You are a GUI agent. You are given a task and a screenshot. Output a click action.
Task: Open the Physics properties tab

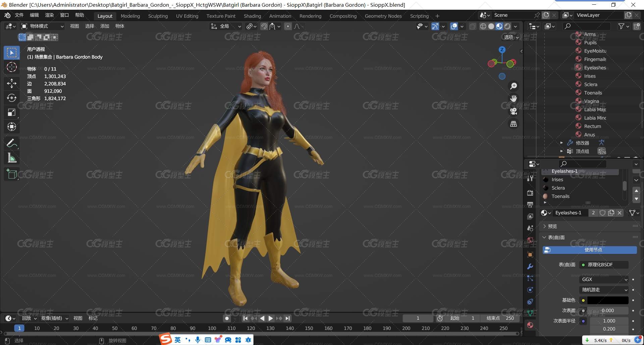pos(530,290)
